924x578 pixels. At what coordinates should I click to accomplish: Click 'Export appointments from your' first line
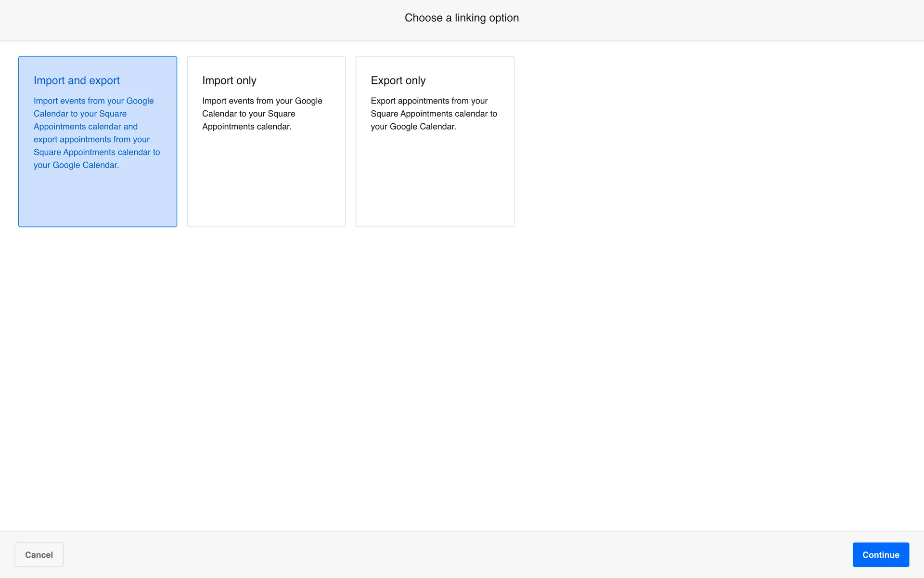[429, 101]
